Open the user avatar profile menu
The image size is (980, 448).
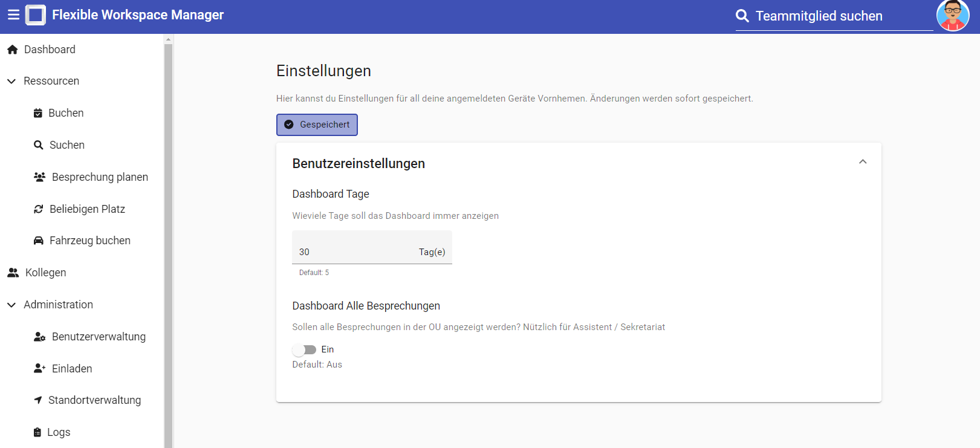click(952, 16)
